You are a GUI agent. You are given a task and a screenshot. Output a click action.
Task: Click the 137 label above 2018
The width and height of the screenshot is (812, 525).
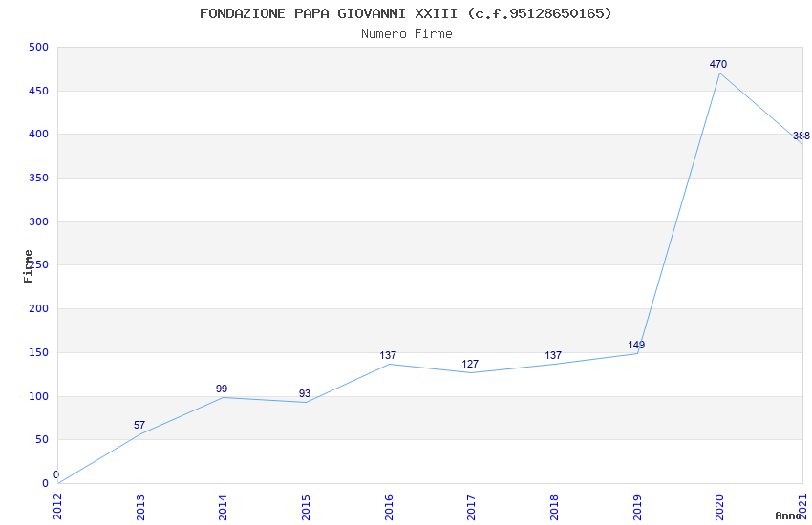[x=553, y=355]
